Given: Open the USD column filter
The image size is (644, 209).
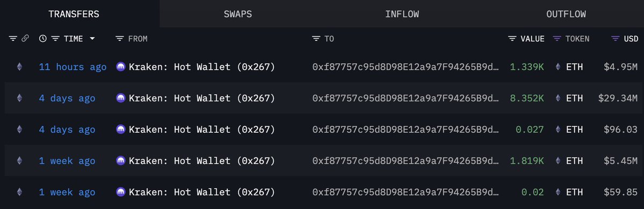Looking at the screenshot, I should pos(615,39).
